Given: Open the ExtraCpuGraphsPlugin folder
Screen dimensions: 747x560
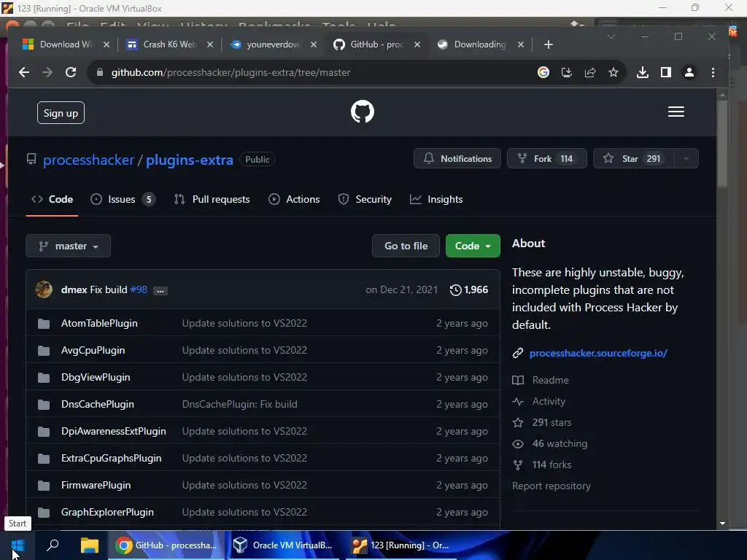Looking at the screenshot, I should [x=111, y=458].
